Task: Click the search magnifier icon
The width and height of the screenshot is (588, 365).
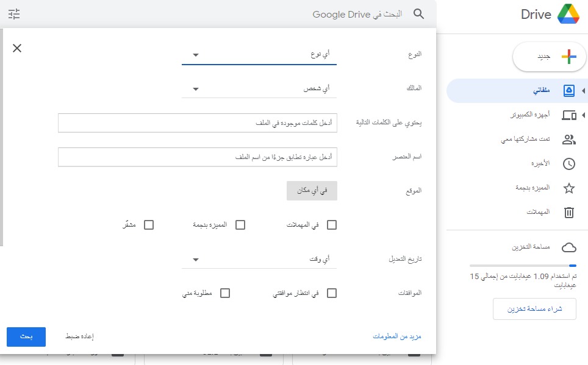Action: 418,14
